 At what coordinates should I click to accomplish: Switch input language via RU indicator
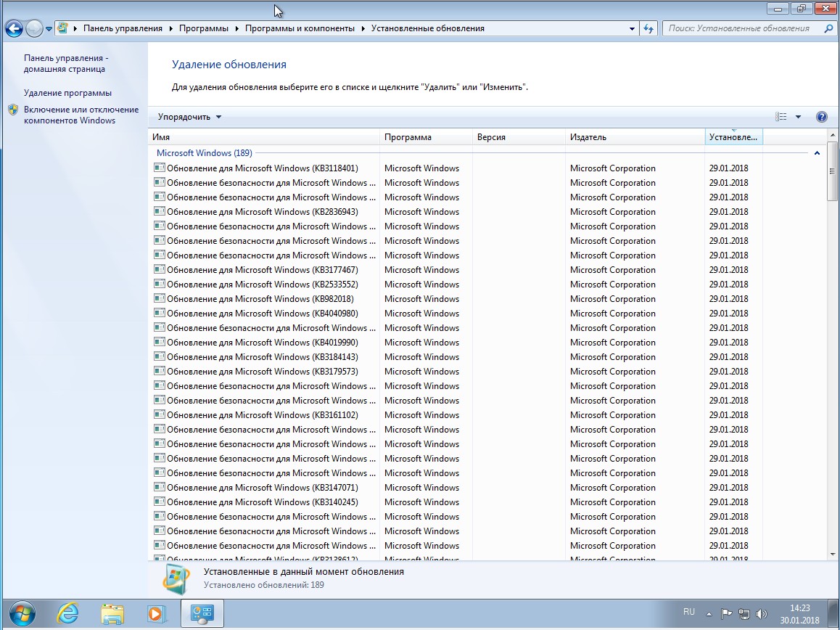pos(689,612)
